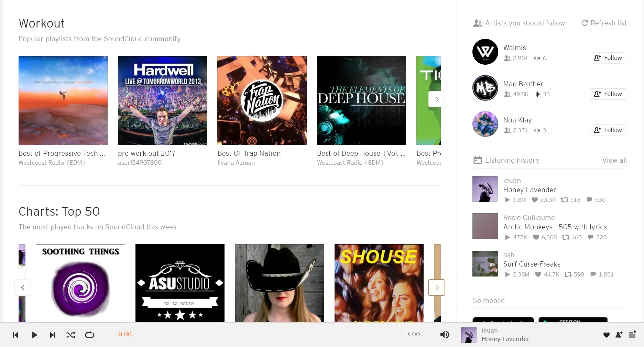Open Hardwell pre work out 2017 cover
Viewport: 644px width, 347px height.
[x=162, y=100]
